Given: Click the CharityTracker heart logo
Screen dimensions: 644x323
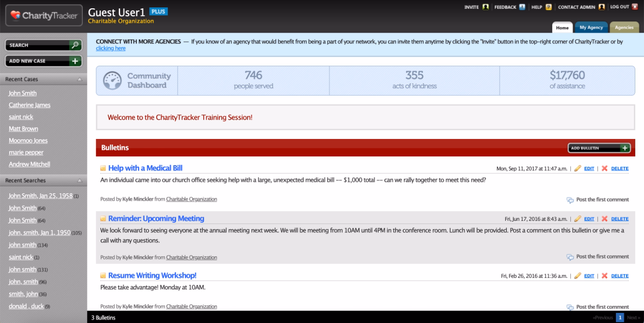Looking at the screenshot, I should (16, 16).
